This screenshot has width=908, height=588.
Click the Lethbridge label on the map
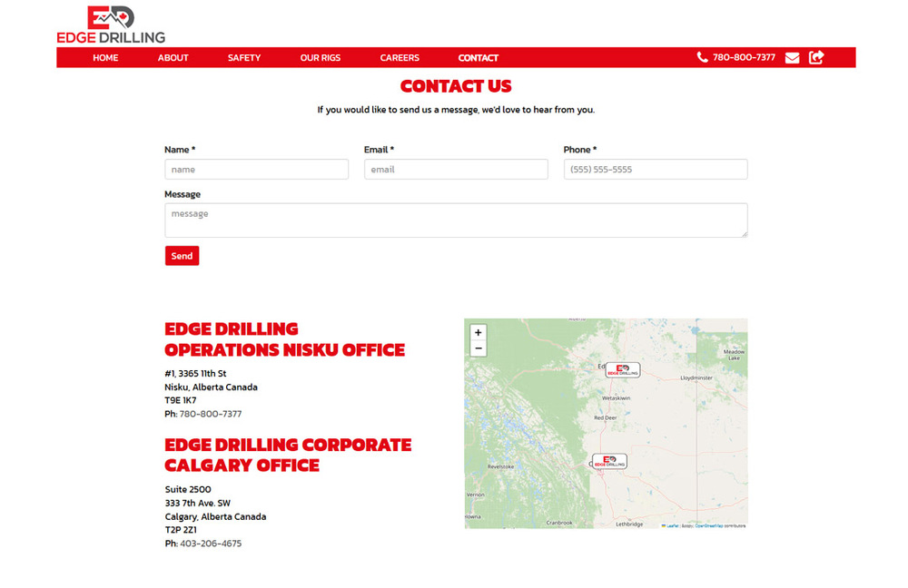[x=629, y=524]
